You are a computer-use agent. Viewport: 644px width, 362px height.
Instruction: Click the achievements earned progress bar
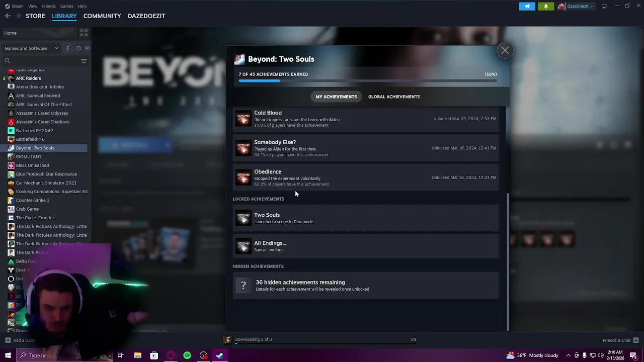[368, 80]
